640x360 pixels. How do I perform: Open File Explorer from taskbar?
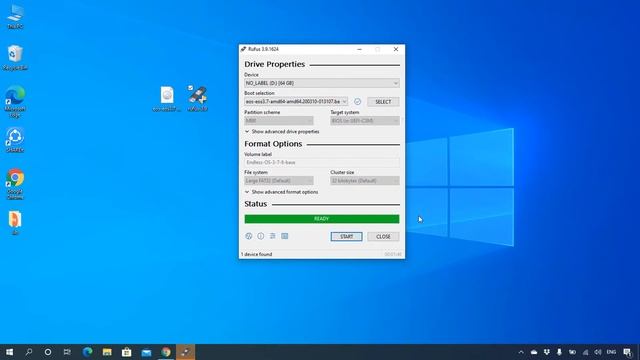[x=107, y=352]
